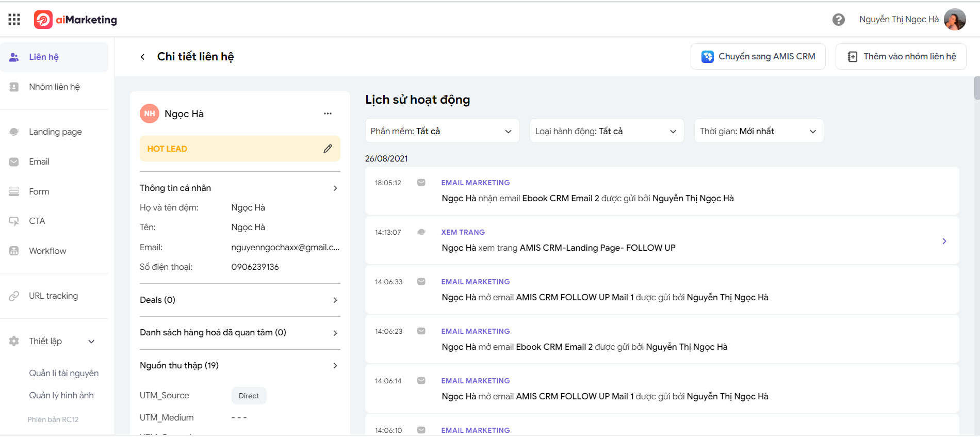980x437 pixels.
Task: Click the CTA sidebar icon
Action: 14,221
